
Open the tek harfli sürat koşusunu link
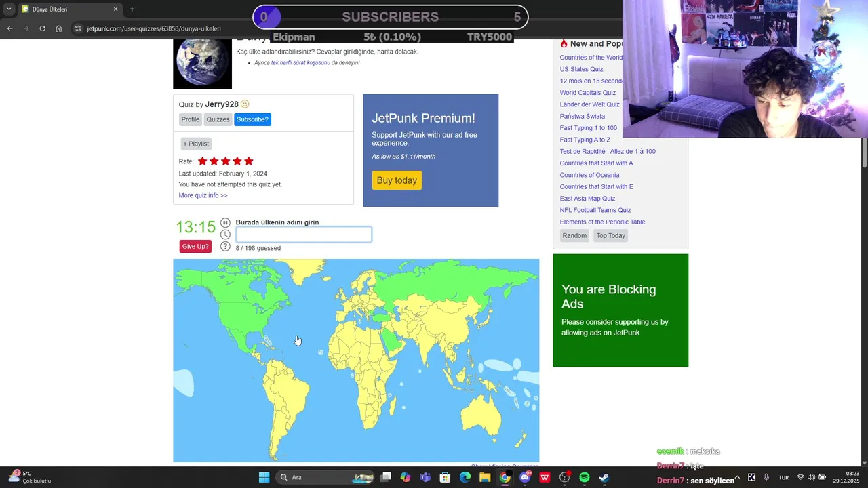point(300,63)
